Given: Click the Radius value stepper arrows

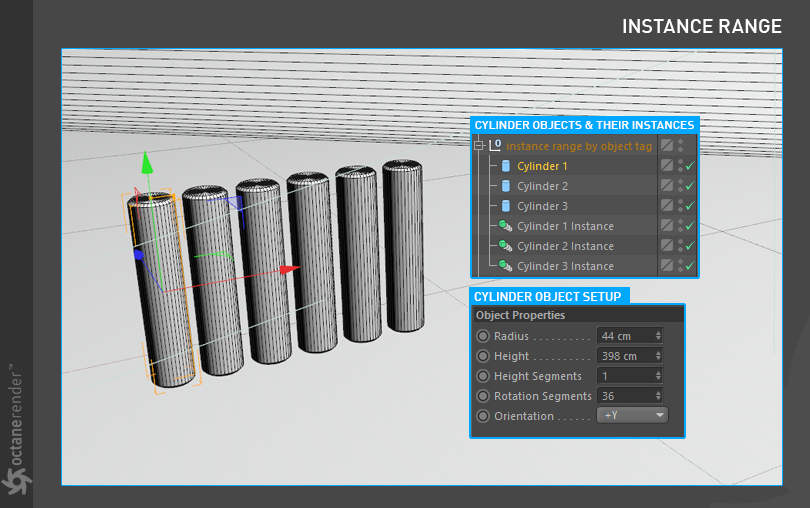Looking at the screenshot, I should (x=658, y=336).
